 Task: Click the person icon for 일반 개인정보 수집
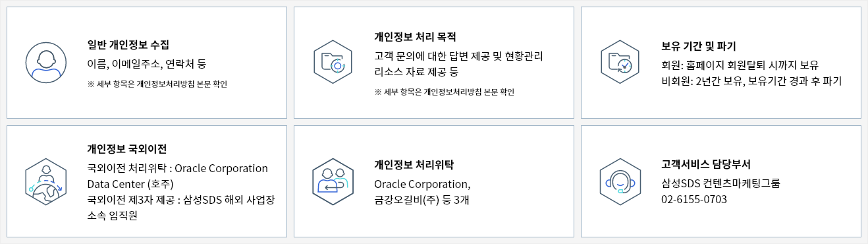46,63
